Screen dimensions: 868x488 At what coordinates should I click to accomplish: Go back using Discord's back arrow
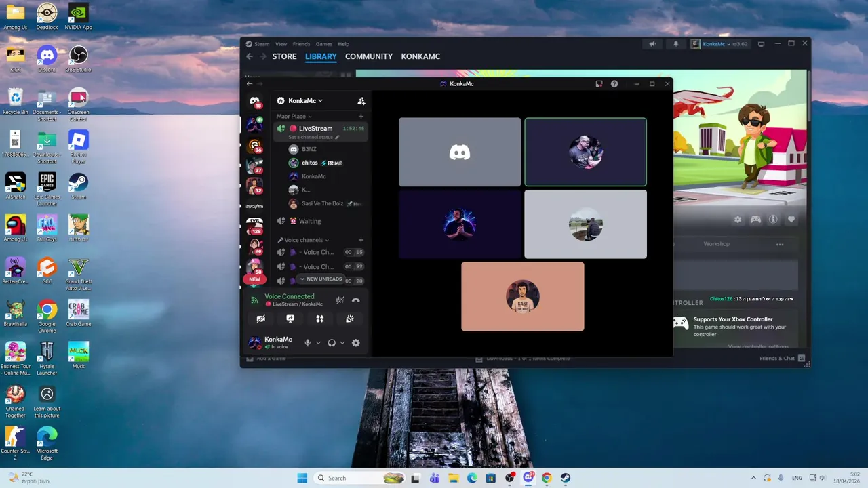[250, 84]
